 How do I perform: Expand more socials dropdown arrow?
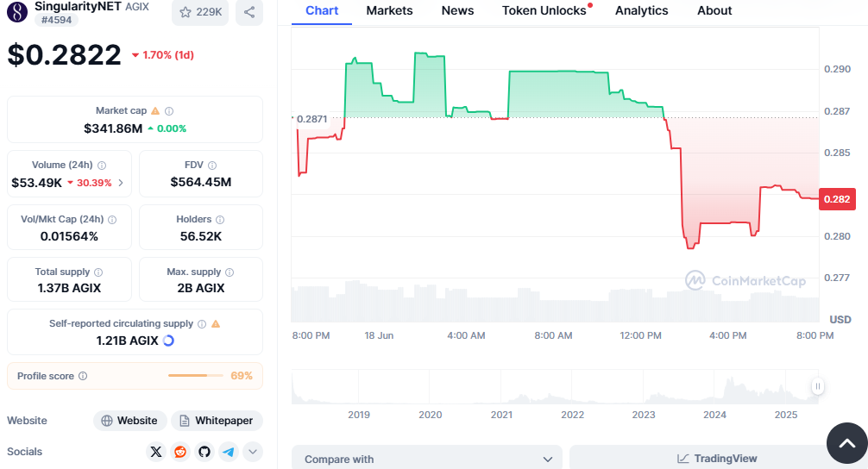253,452
